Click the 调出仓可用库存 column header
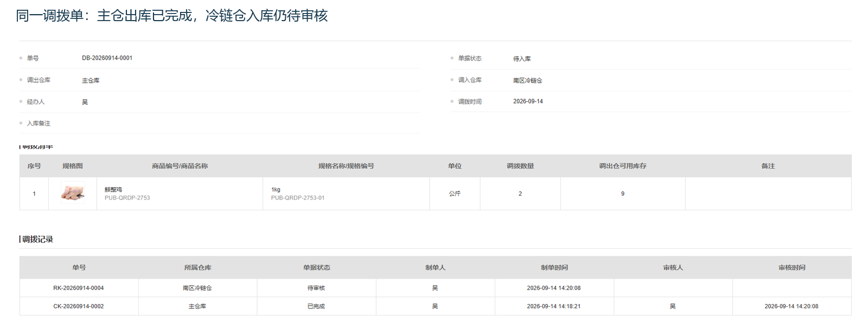The height and width of the screenshot is (328, 868). [x=623, y=166]
